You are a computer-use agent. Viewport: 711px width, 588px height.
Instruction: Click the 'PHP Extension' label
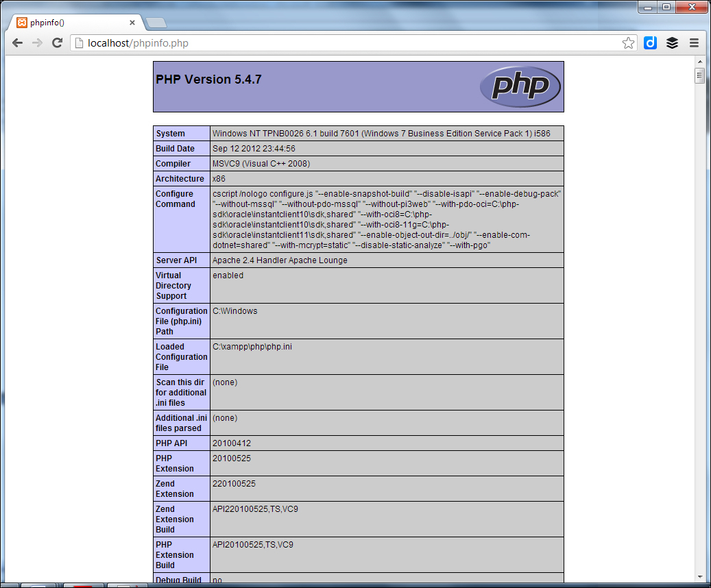coord(175,463)
